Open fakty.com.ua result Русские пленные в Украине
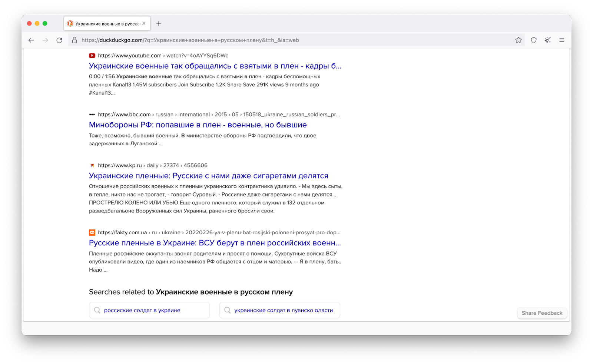The image size is (593, 364). tap(215, 243)
